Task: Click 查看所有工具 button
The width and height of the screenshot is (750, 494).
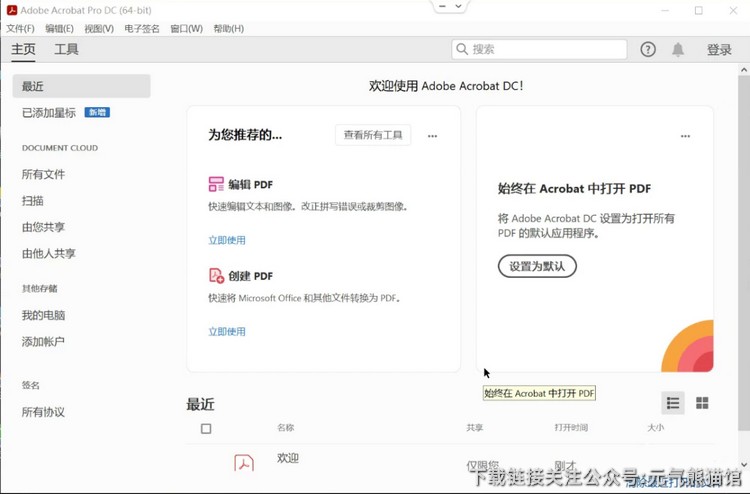Action: coord(373,136)
